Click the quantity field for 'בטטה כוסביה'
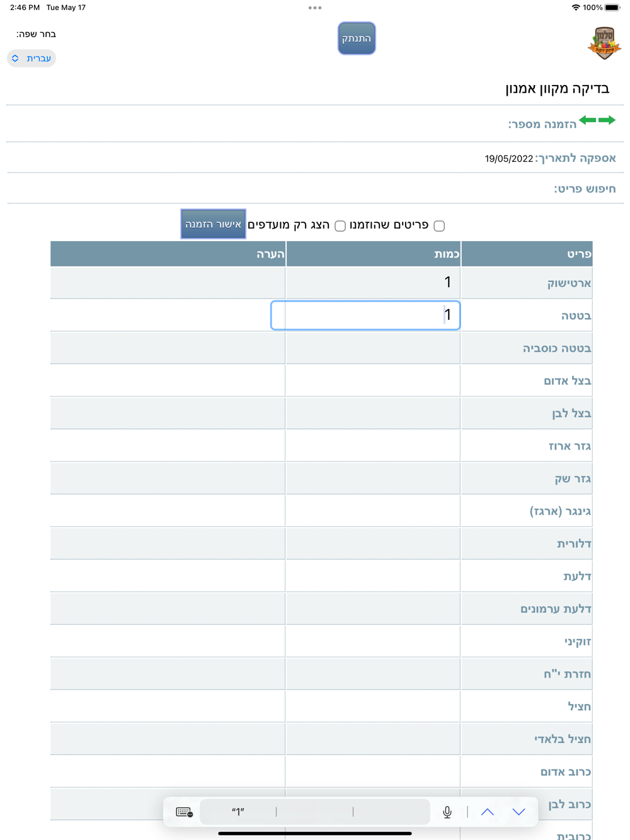Viewport: 630px width, 840px height. click(x=373, y=348)
